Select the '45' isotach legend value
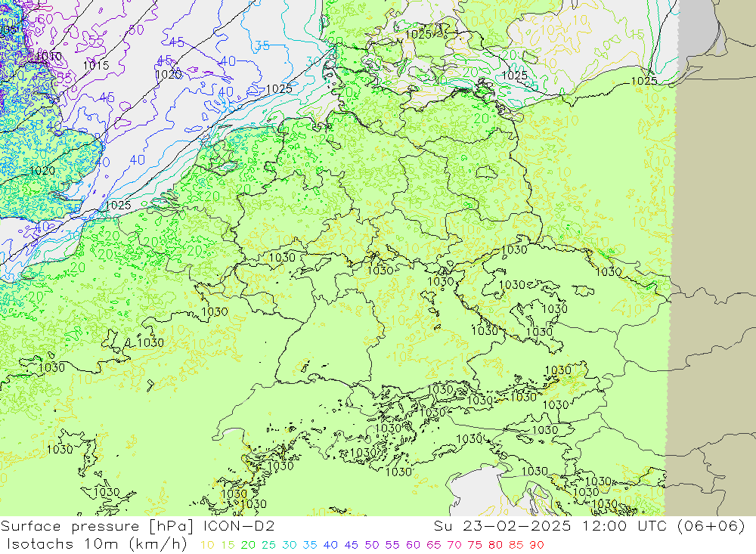Image resolution: width=756 pixels, height=554 pixels. point(352,546)
